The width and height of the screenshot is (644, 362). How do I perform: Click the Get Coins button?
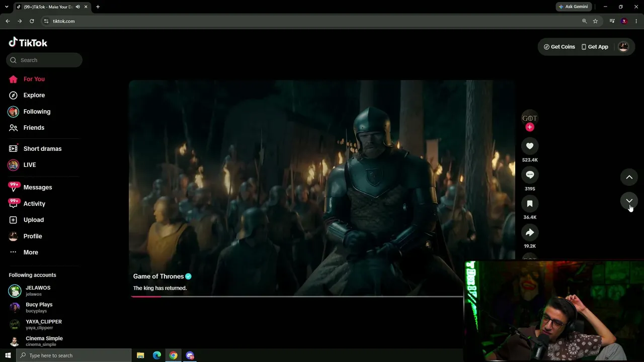coord(559,47)
